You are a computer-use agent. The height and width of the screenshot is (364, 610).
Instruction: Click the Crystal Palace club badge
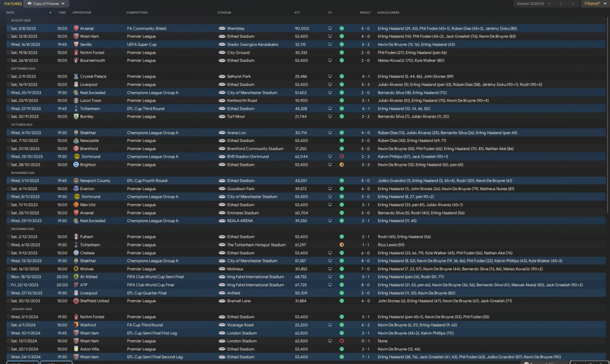pos(76,76)
